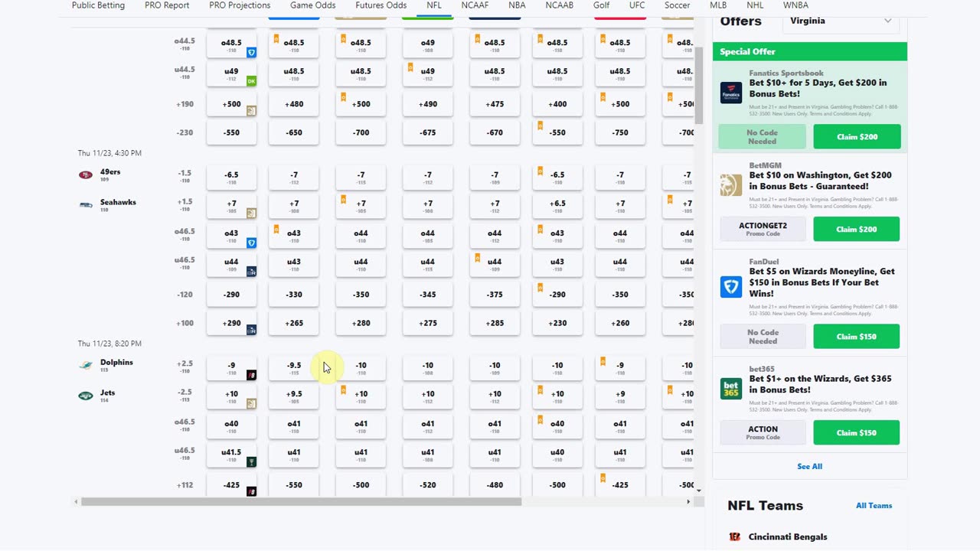Open the 49ers team name link
980x551 pixels.
pos(110,172)
